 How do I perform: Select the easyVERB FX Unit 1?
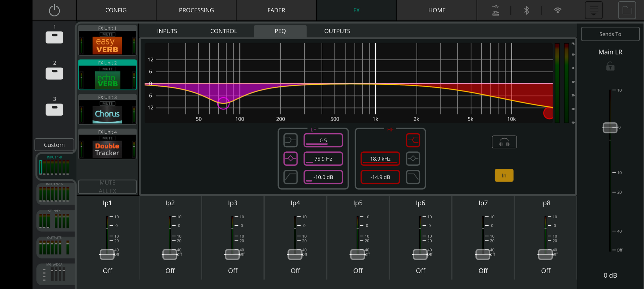(107, 46)
